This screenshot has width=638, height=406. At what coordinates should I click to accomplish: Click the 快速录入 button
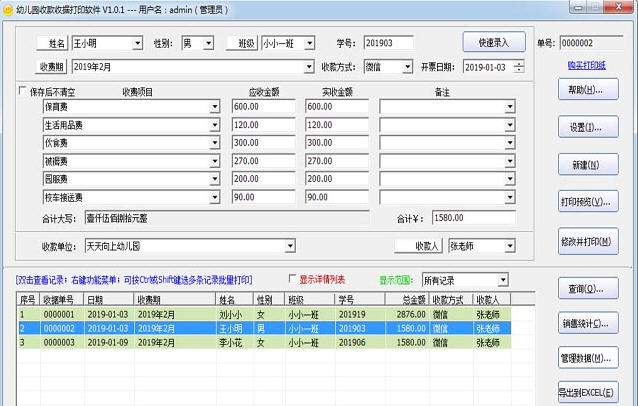coord(494,43)
